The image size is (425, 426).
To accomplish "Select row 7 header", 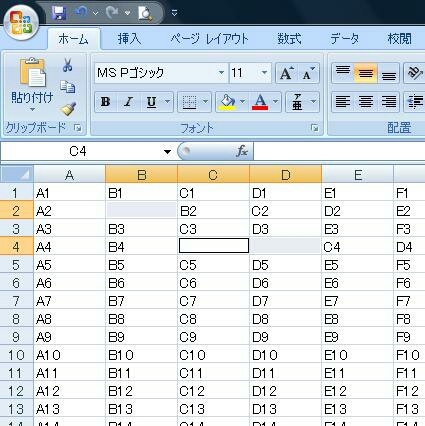I will click(17, 301).
